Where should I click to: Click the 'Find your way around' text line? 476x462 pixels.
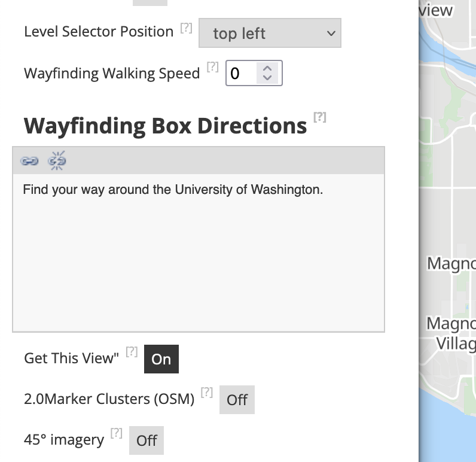(172, 190)
